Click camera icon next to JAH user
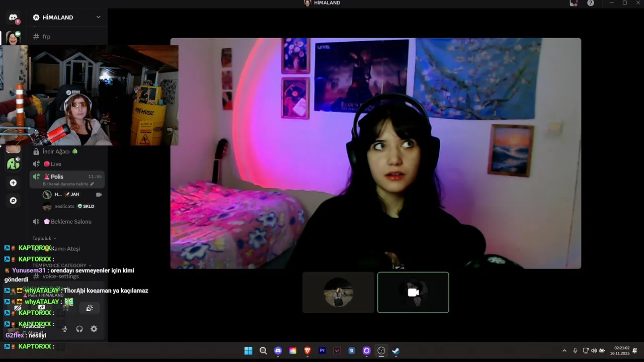Image resolution: width=644 pixels, height=362 pixels. 99,195
